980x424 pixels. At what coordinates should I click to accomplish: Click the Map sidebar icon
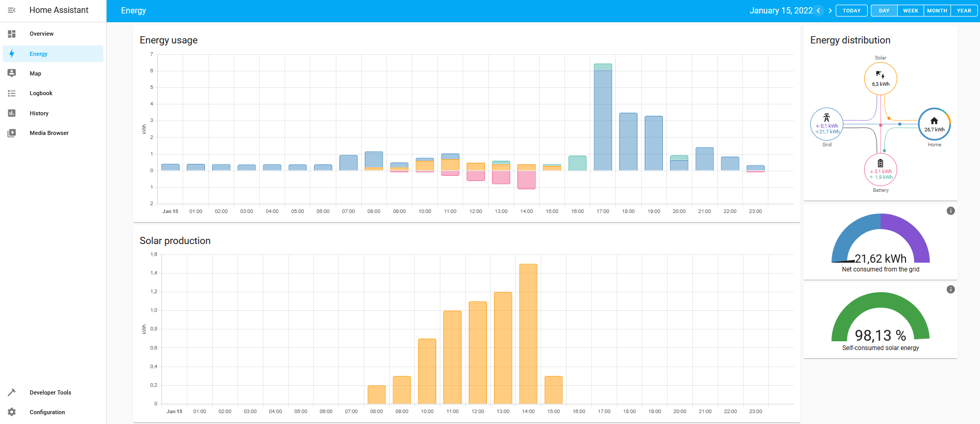tap(11, 73)
